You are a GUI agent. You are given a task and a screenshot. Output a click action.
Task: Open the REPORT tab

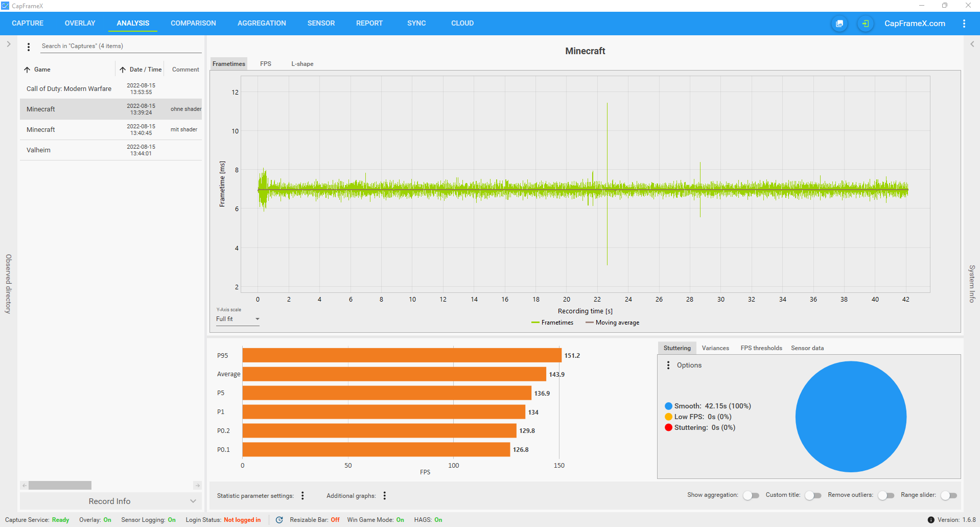point(369,24)
